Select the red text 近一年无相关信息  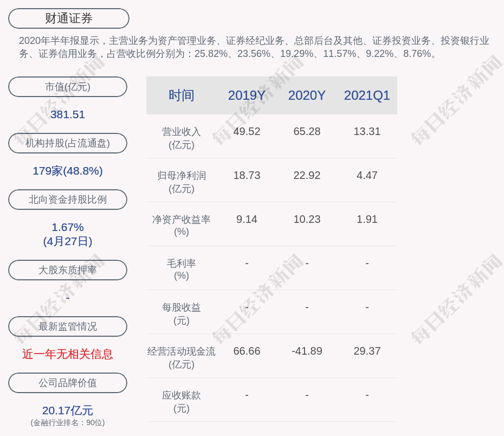(x=68, y=354)
